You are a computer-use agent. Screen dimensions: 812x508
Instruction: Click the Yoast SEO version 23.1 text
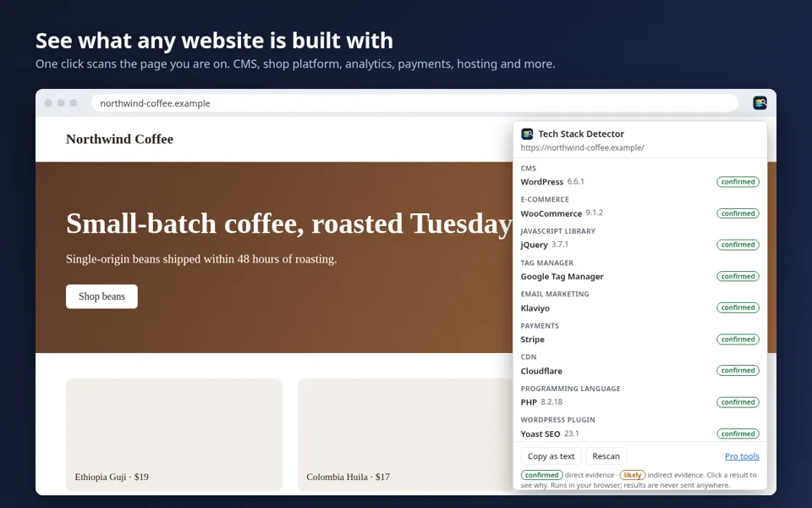pos(572,433)
